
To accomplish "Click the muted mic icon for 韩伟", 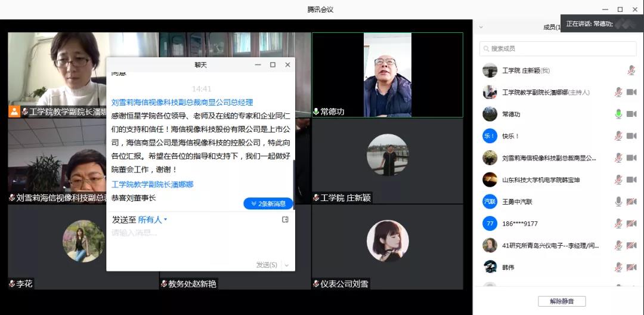I will 619,267.
